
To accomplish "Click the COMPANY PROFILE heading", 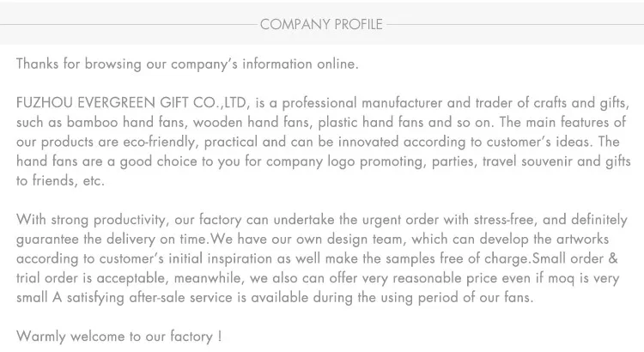I will point(321,24).
